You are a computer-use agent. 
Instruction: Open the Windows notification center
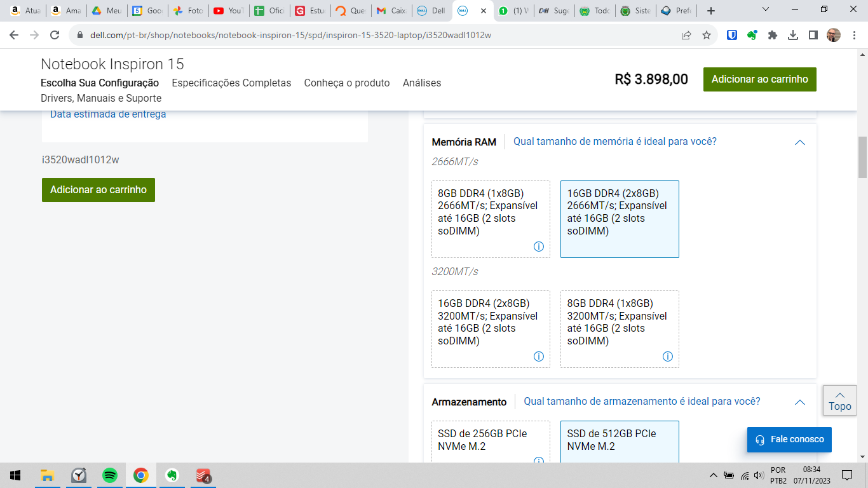[847, 475]
